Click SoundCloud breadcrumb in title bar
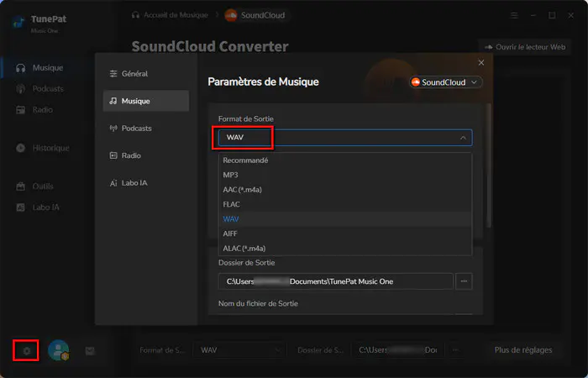The width and height of the screenshot is (588, 378). coord(255,15)
